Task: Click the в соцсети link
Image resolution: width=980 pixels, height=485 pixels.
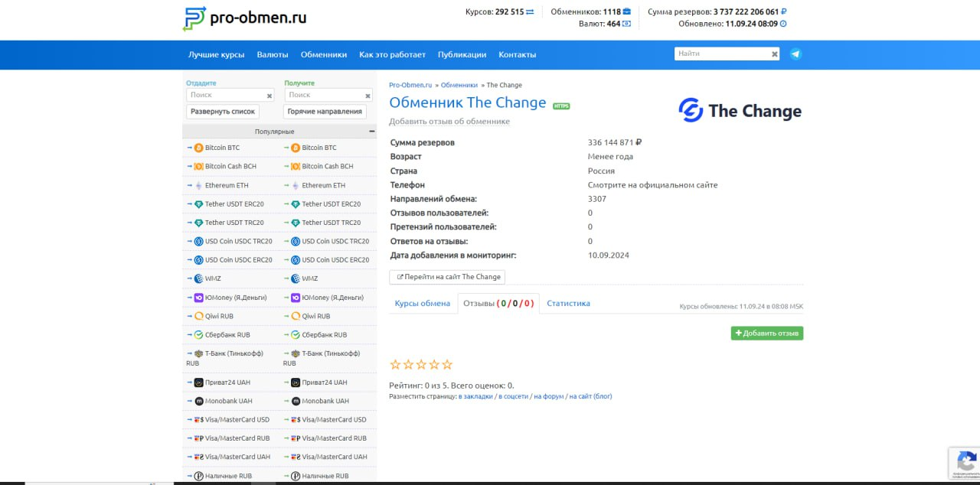Action: 513,396
